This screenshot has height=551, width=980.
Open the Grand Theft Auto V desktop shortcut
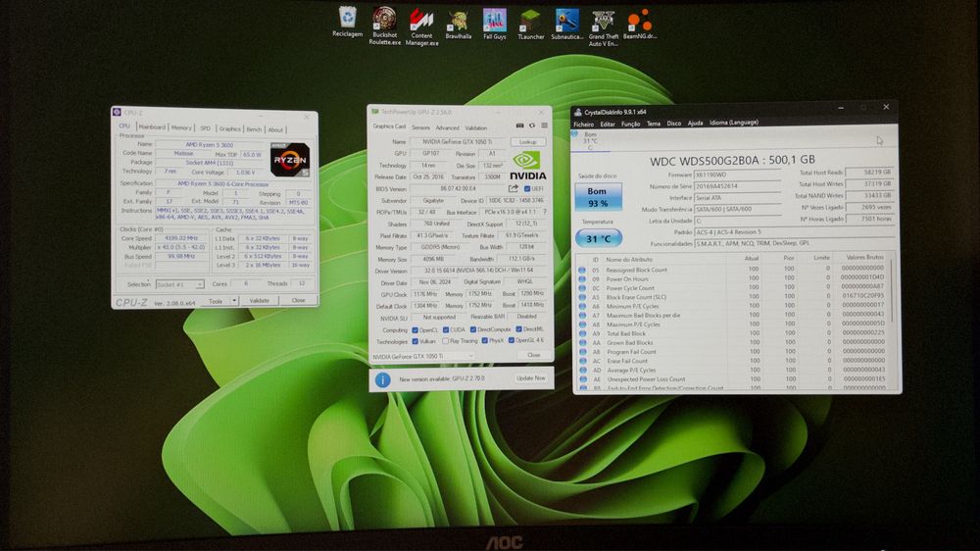pyautogui.click(x=603, y=27)
